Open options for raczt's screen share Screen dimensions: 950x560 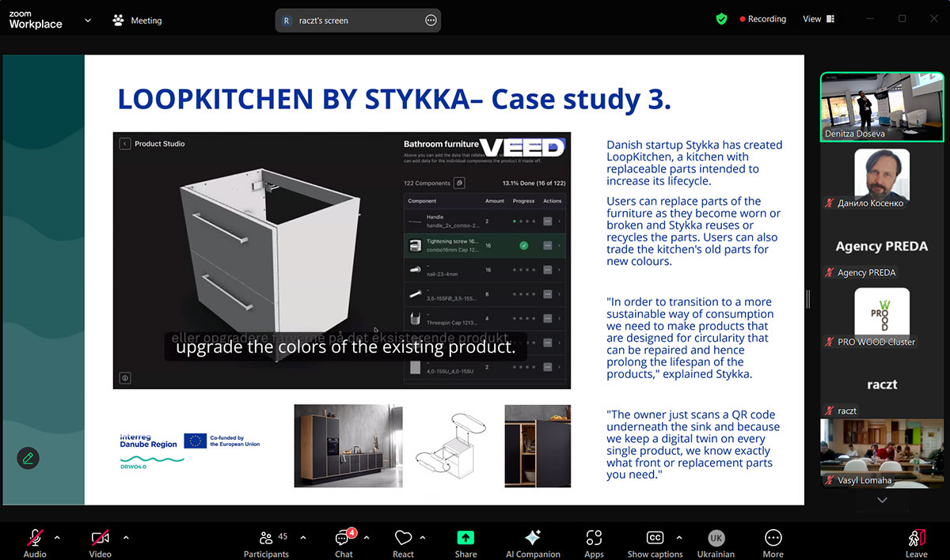[x=431, y=21]
